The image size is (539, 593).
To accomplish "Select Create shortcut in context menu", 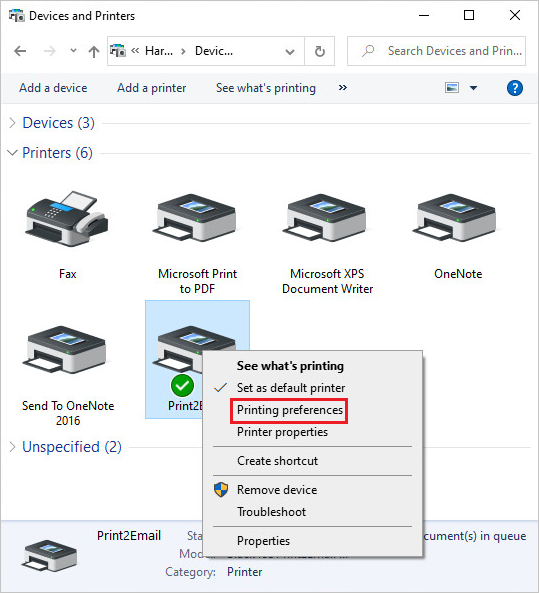I will pos(277,461).
